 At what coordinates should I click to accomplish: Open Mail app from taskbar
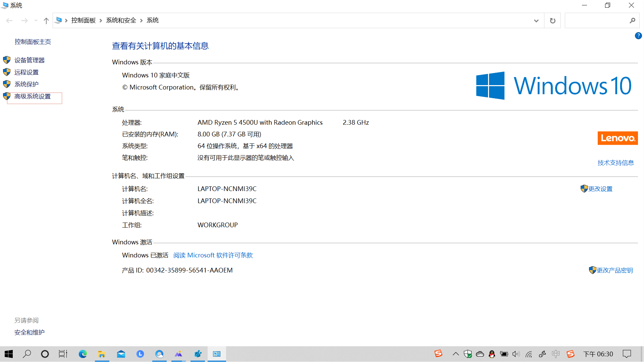tap(121, 354)
